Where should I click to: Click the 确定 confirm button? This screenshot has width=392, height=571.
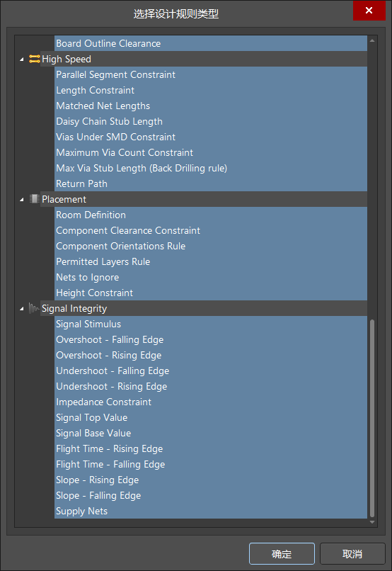click(282, 554)
